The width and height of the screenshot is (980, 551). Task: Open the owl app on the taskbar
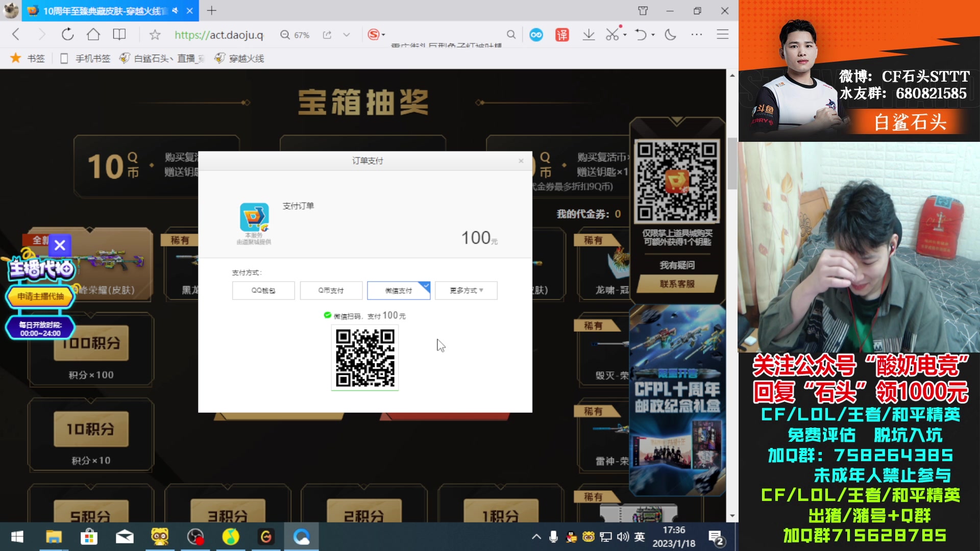coord(160,537)
